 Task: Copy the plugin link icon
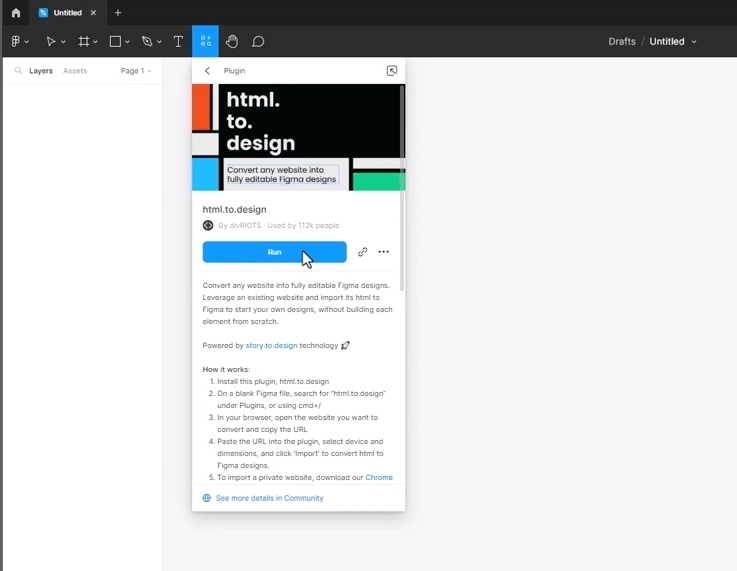(362, 252)
